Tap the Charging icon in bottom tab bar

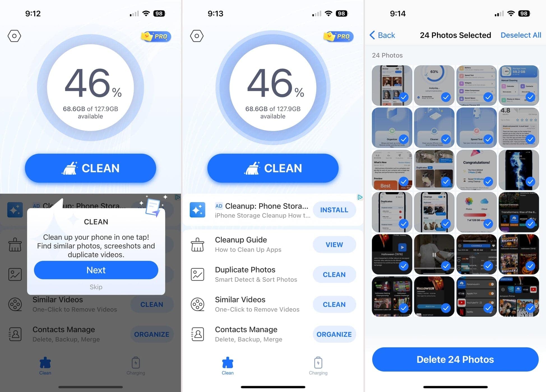[x=318, y=363]
